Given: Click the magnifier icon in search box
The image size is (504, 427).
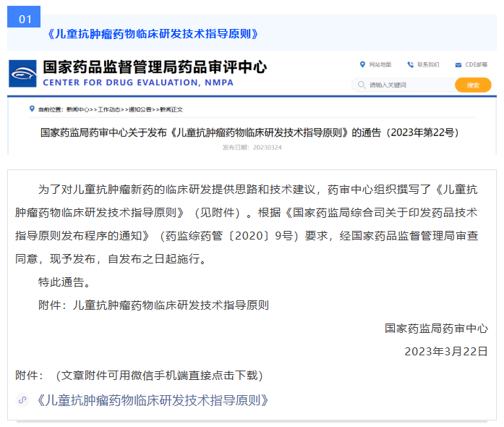Looking at the screenshot, I should point(361,85).
